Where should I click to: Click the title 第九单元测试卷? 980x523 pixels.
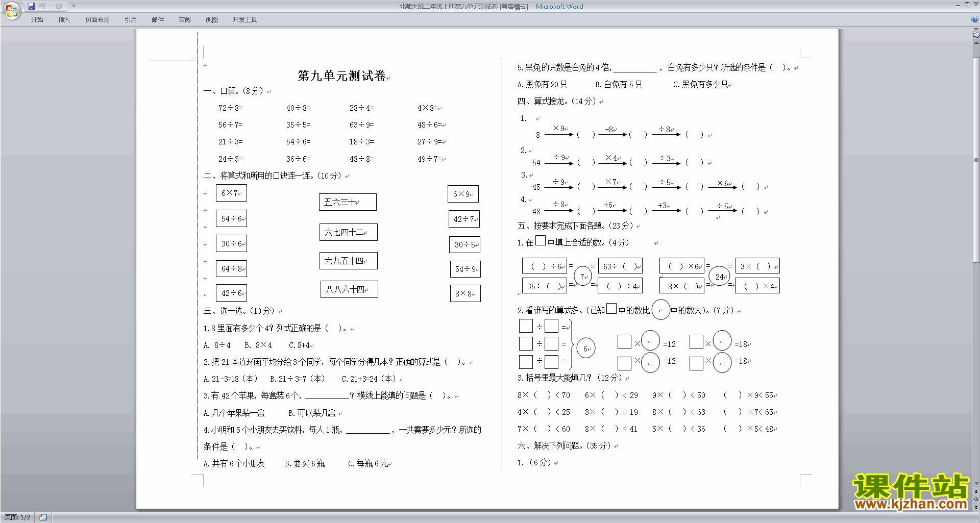click(x=341, y=76)
